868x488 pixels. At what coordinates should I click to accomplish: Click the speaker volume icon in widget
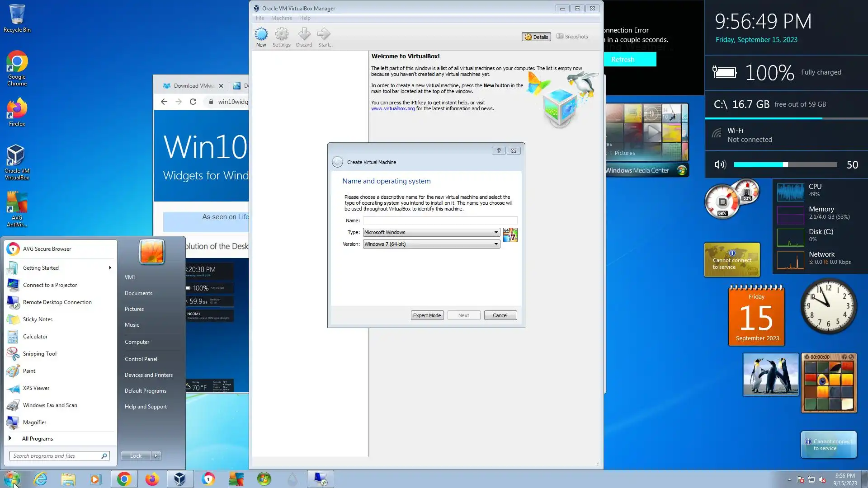720,165
